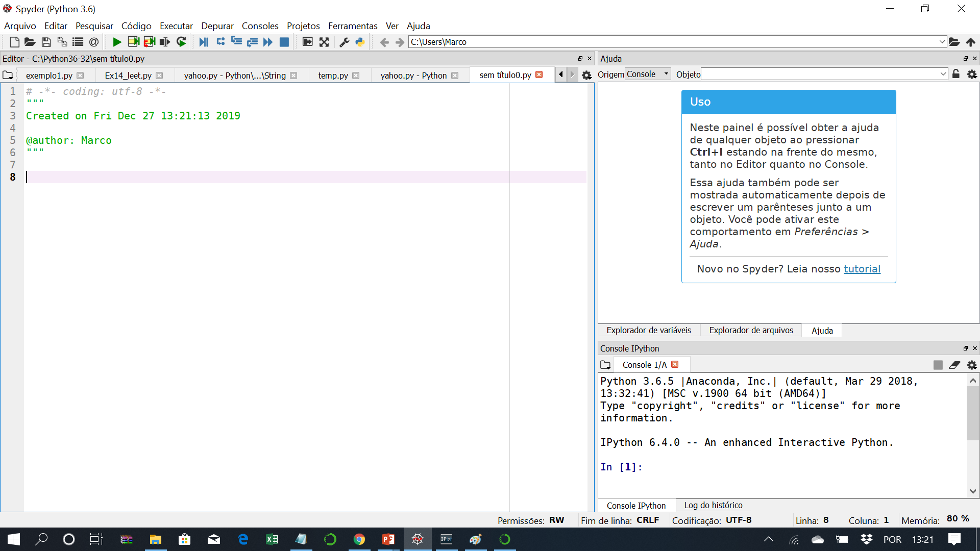
Task: Open the Arquivo menu
Action: click(x=20, y=26)
